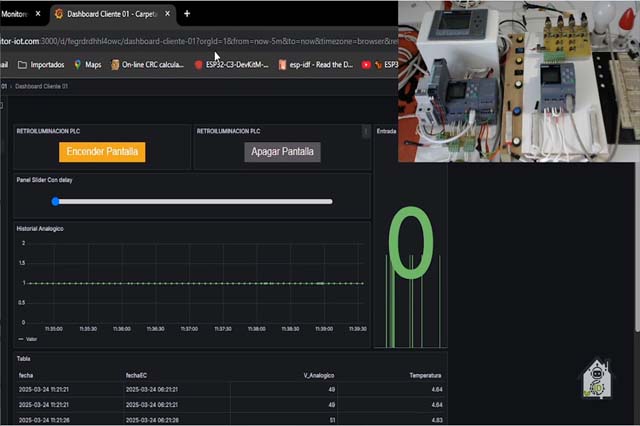Open the Importados bookmarks folder
Image resolution: width=640 pixels, height=426 pixels.
coord(40,65)
